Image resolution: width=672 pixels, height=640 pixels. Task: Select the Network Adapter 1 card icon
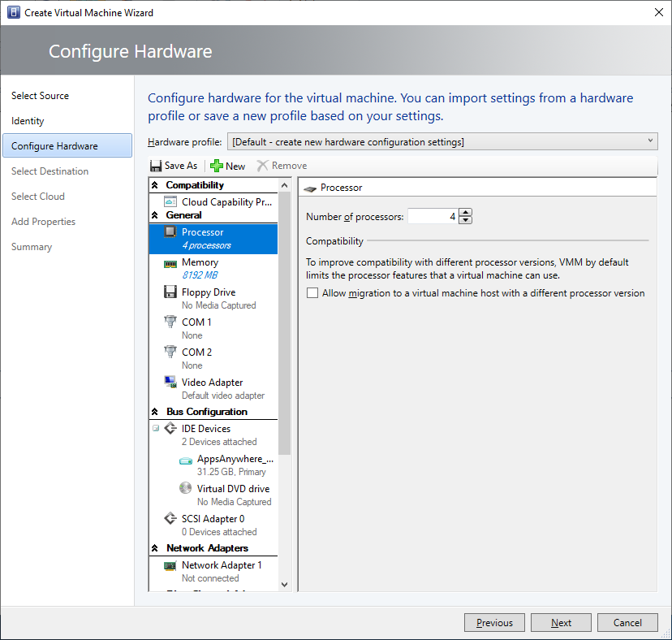170,565
